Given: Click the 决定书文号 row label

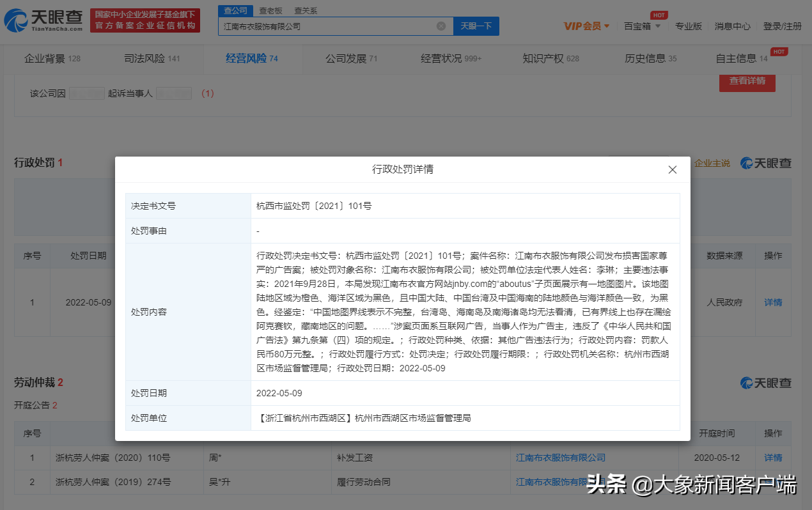Looking at the screenshot, I should click(153, 206).
